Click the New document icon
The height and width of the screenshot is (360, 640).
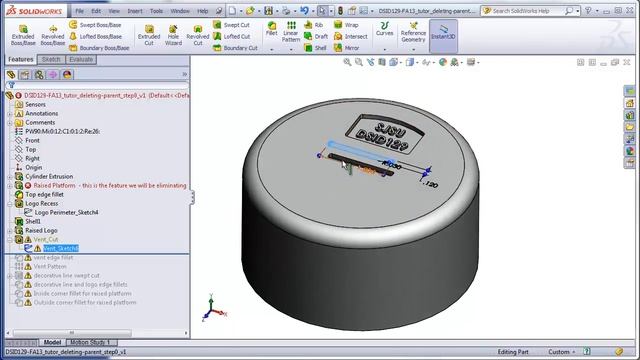click(x=232, y=11)
